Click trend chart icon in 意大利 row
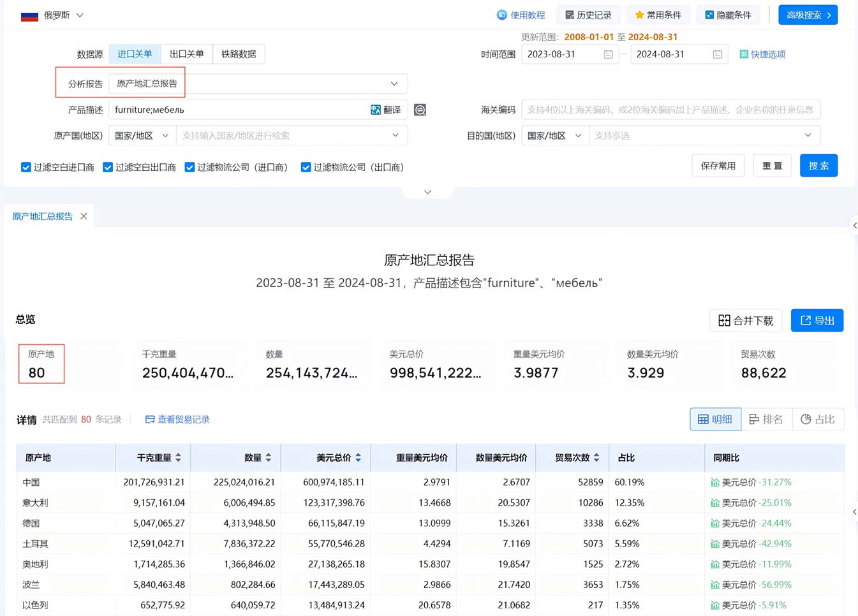Screen dimensions: 858x616 715,503
